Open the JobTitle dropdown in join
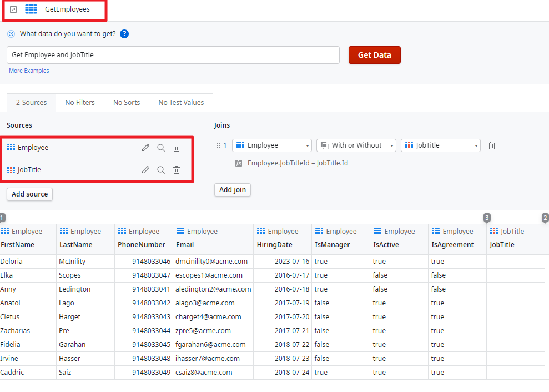 pos(441,145)
